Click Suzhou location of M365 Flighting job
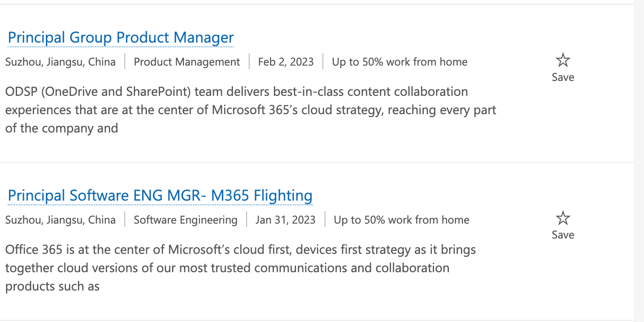Screen dimensions: 644x322 [x=60, y=220]
